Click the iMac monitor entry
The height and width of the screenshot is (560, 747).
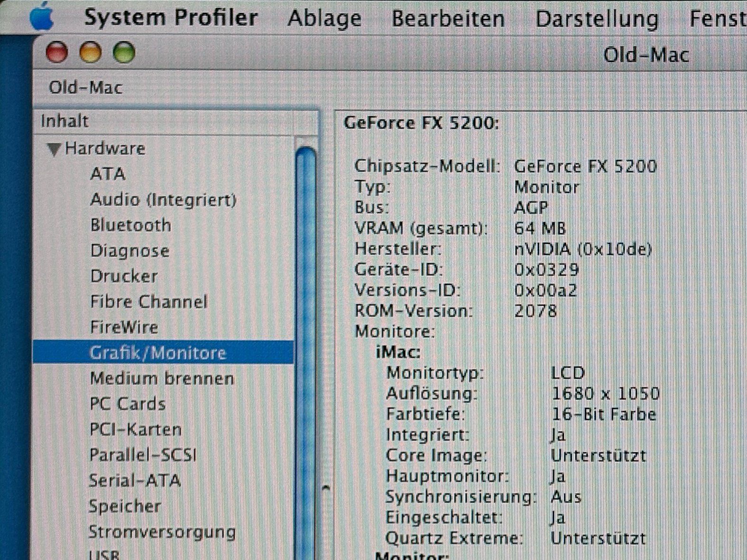pos(398,352)
